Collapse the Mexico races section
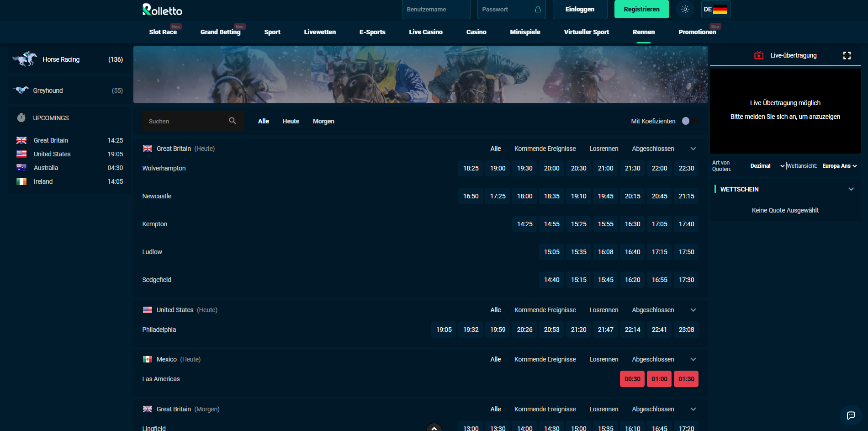868x431 pixels. (x=693, y=359)
